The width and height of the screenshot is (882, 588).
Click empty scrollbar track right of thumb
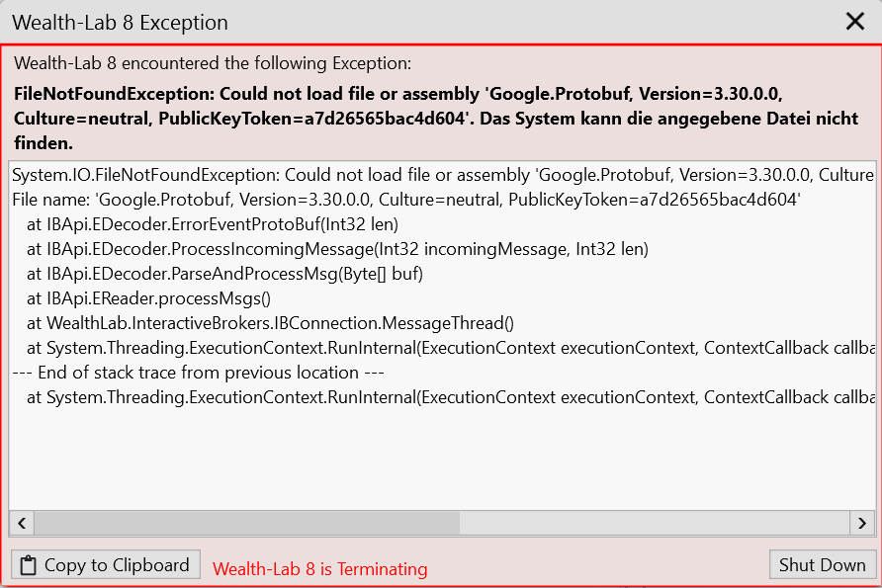tap(653, 523)
